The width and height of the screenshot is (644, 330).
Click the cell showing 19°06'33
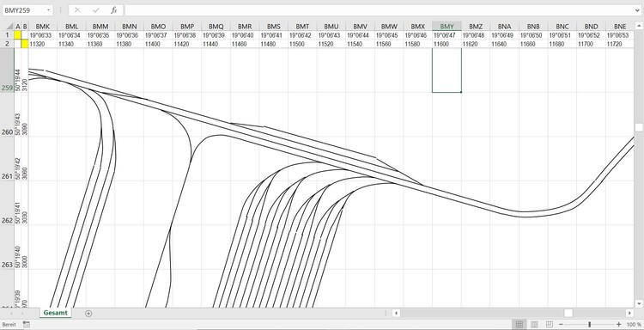pyautogui.click(x=43, y=35)
